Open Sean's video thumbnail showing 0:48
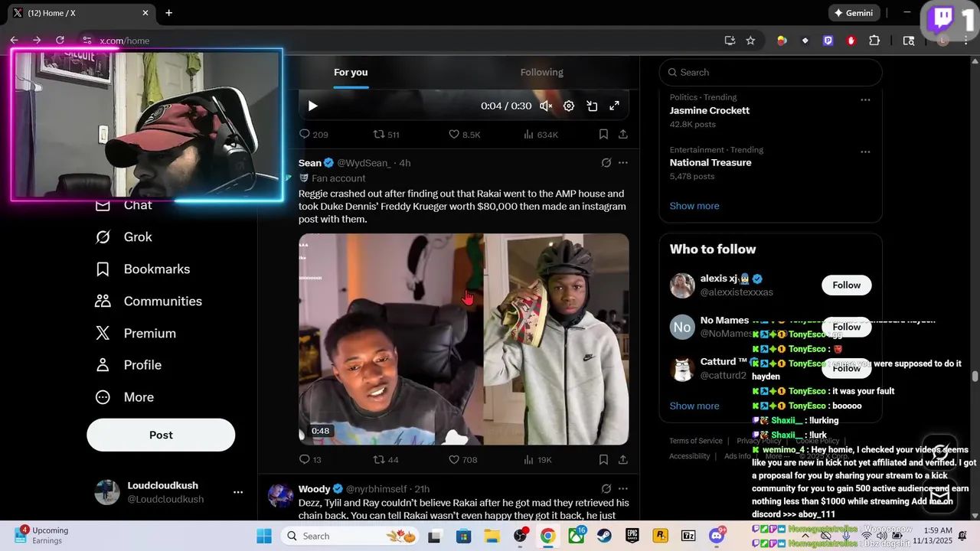Image resolution: width=980 pixels, height=551 pixels. (x=464, y=339)
